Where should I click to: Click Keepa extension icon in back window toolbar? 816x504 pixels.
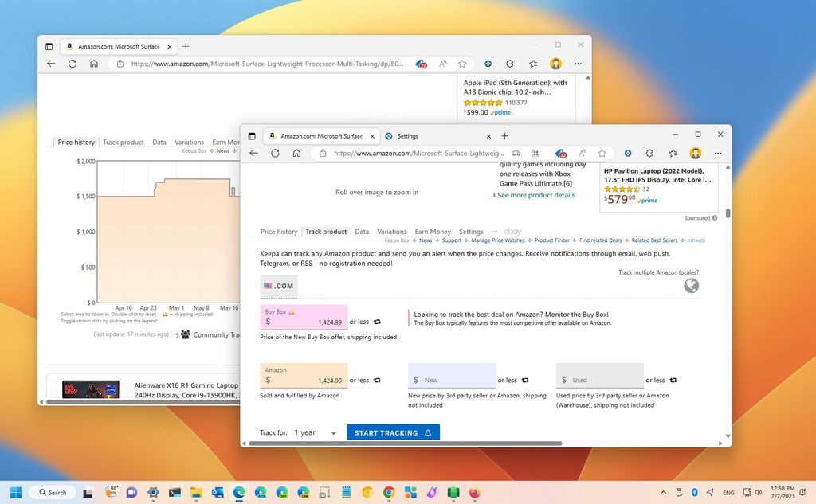[488, 64]
